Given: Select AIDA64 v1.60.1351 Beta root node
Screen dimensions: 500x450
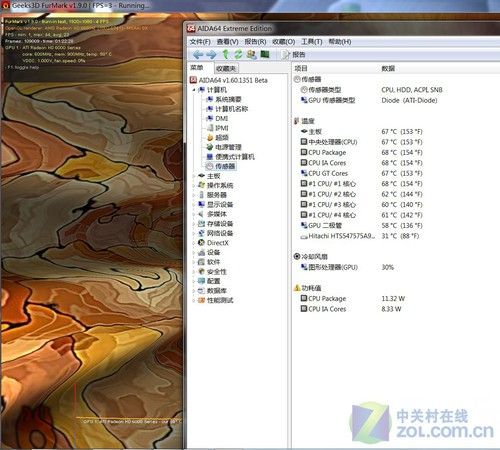Looking at the screenshot, I should tap(228, 80).
